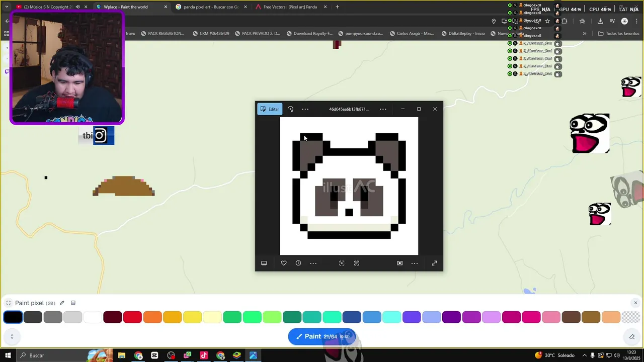Enter fullscreen in Photos viewer
Screen dimensions: 644x362
434,263
